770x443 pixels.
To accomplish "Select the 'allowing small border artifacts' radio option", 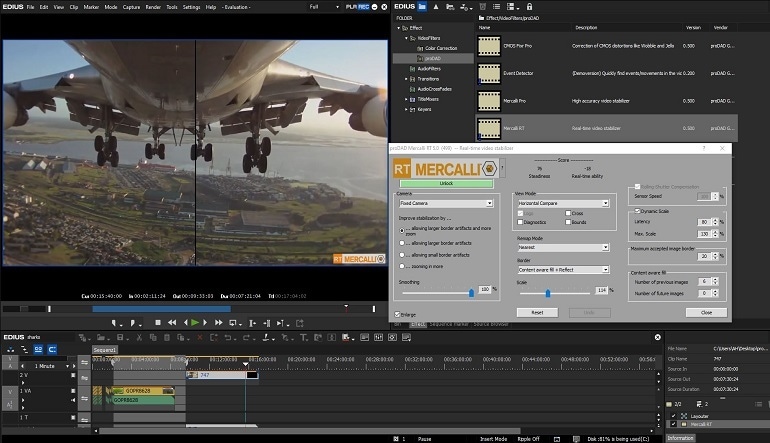I will point(402,255).
